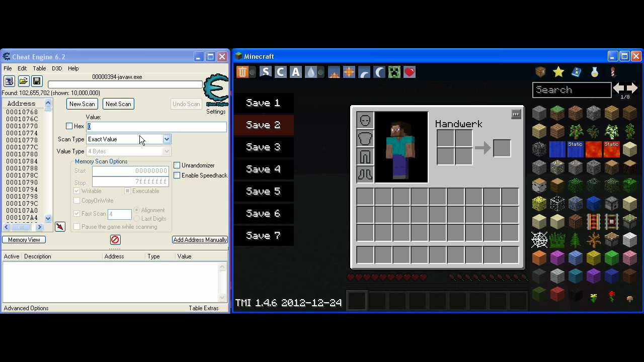Click the inventory options icon near Handwerk
The height and width of the screenshot is (362, 644).
(516, 115)
